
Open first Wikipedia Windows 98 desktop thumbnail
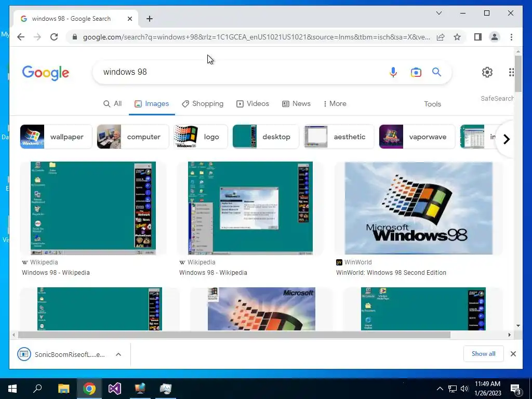pyautogui.click(x=94, y=208)
